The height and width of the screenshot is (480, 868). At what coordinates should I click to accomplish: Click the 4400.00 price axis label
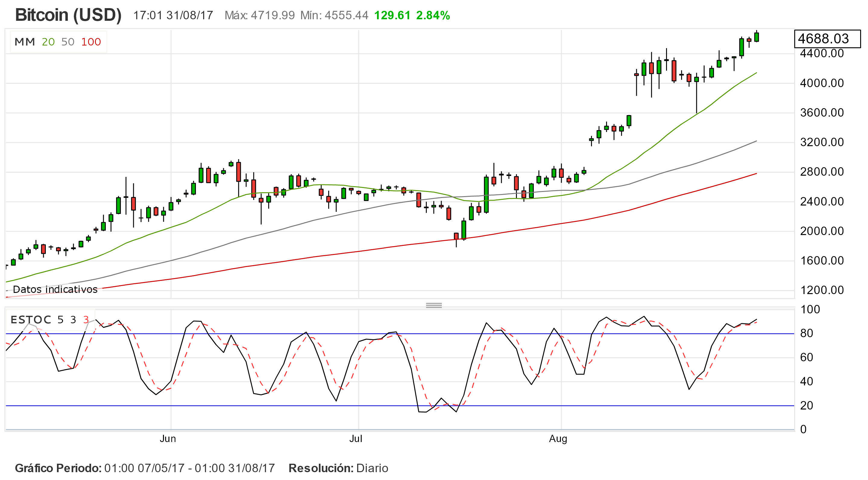[822, 53]
